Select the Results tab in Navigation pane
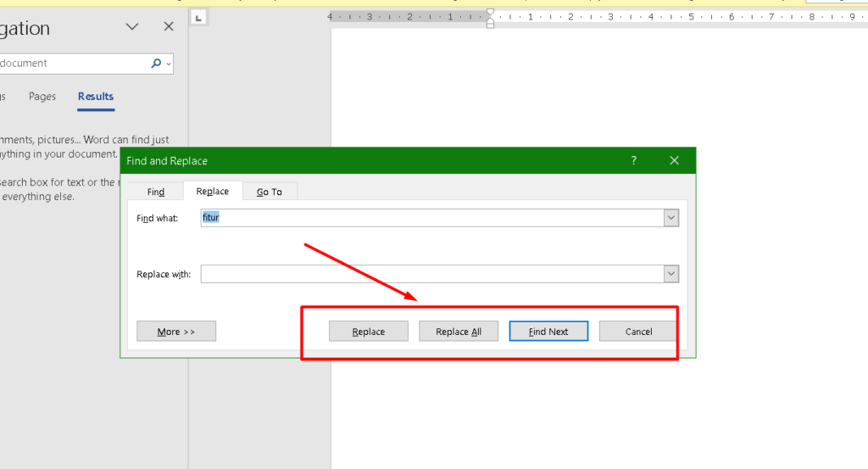 click(x=96, y=97)
